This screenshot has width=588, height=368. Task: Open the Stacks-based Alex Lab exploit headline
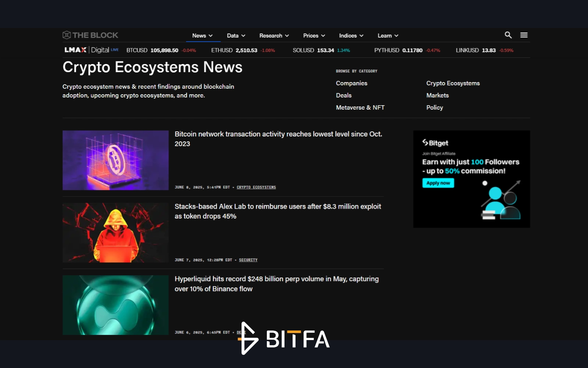click(278, 211)
